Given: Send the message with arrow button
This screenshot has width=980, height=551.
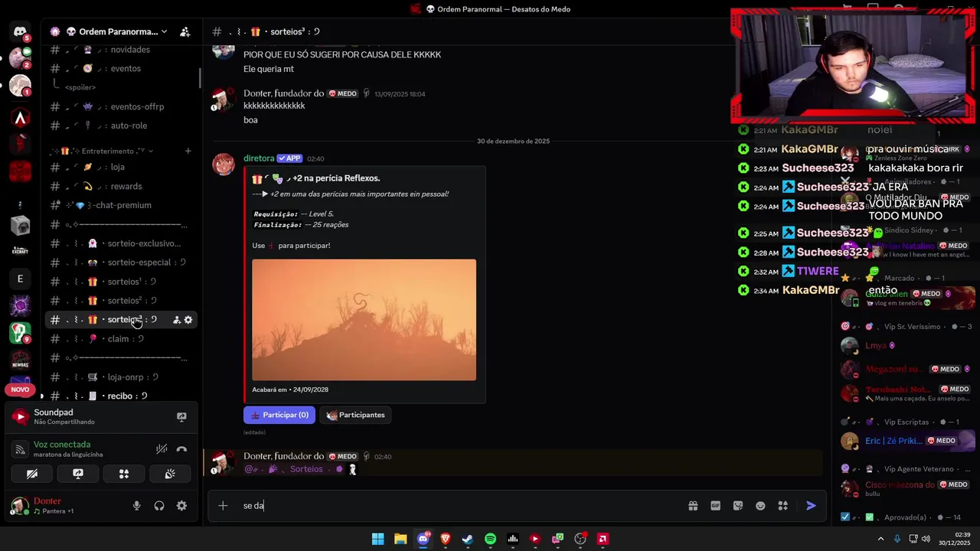Looking at the screenshot, I should click(x=811, y=506).
